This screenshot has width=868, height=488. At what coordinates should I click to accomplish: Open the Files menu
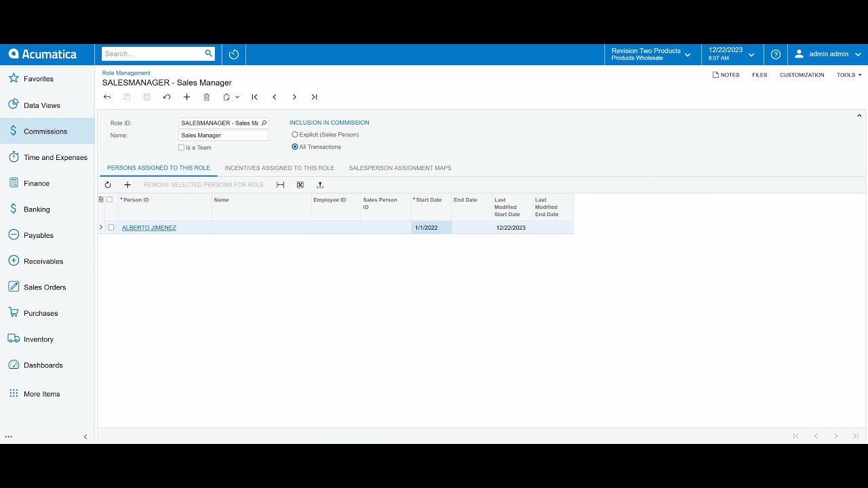[x=759, y=75]
